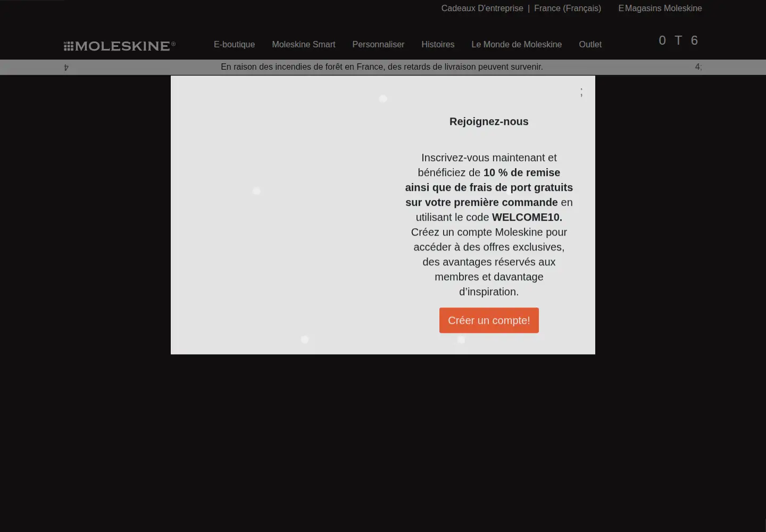Follow the Cadeaux D'entreprise link

point(482,9)
